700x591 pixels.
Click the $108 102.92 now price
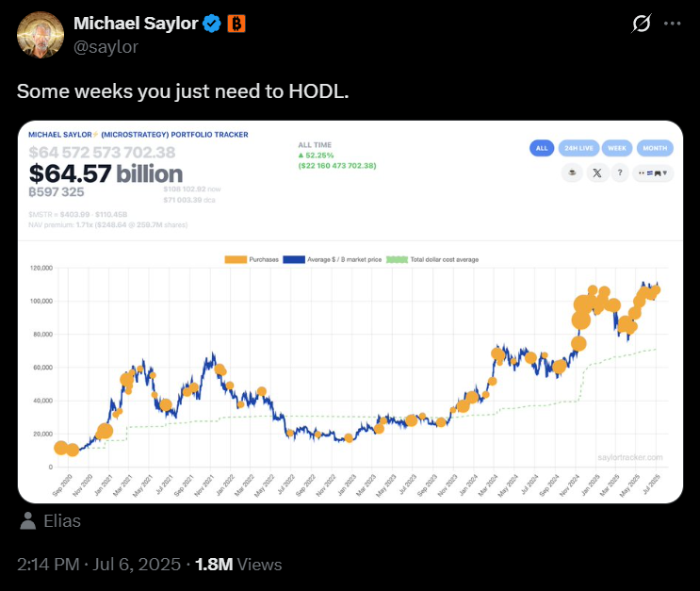pos(192,189)
